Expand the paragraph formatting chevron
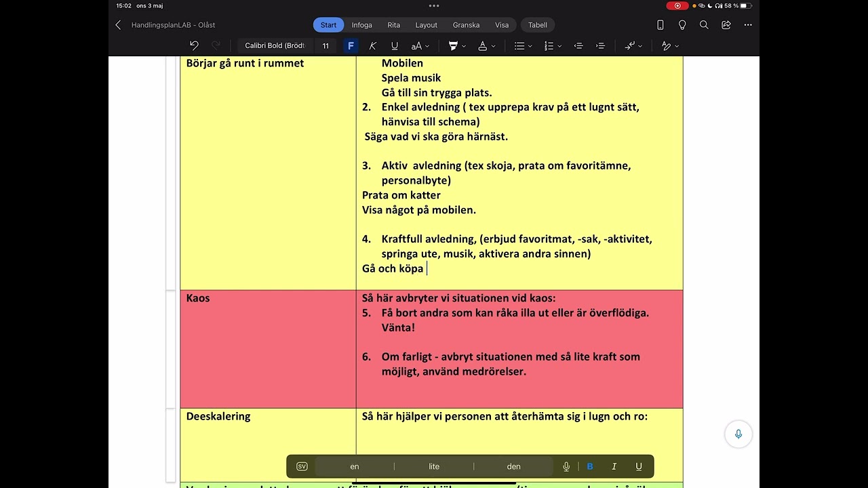 pyautogui.click(x=640, y=46)
